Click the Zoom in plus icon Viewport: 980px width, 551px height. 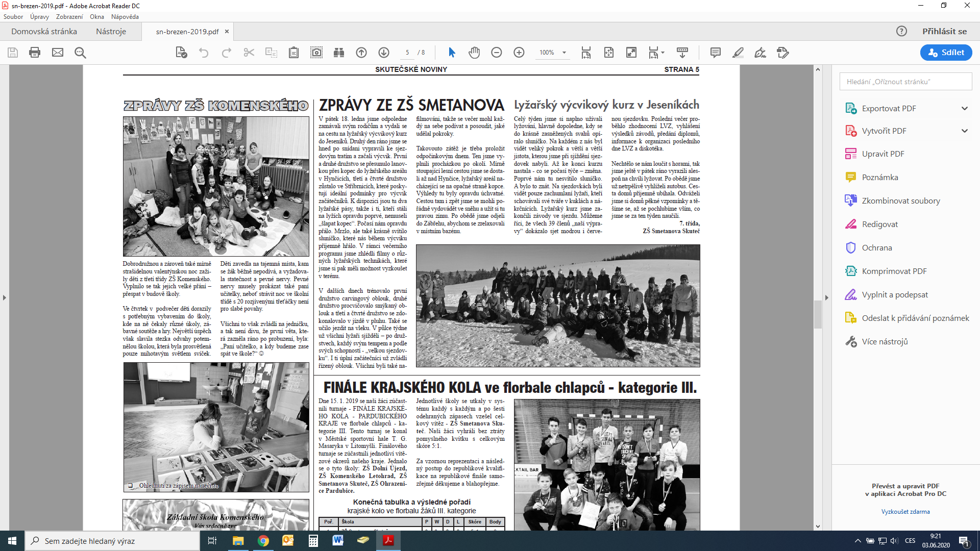pyautogui.click(x=519, y=53)
